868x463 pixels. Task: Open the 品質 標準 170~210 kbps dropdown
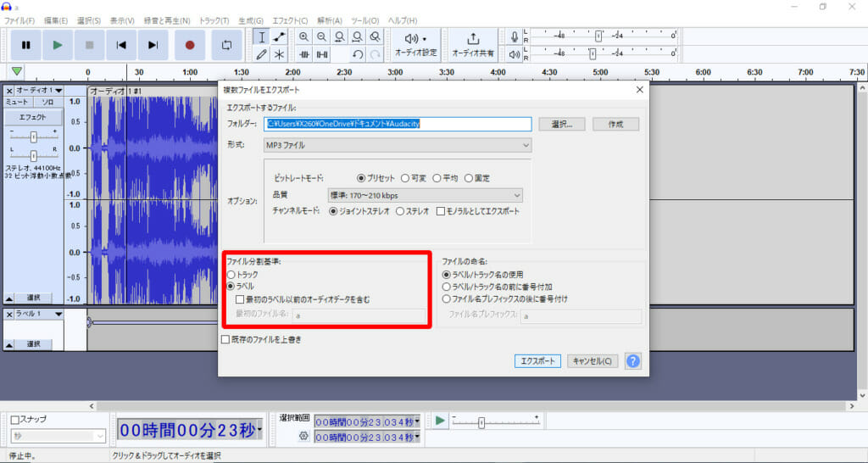tap(426, 196)
